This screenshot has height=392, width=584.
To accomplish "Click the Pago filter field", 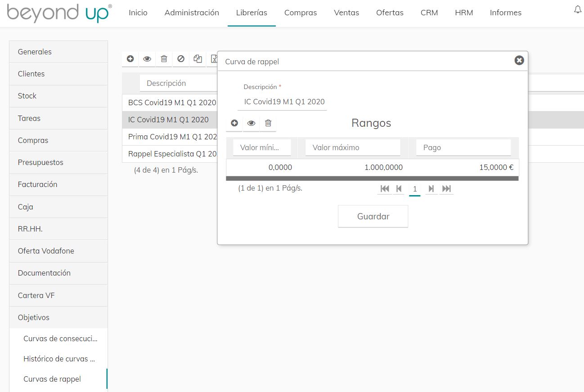I will pyautogui.click(x=463, y=147).
